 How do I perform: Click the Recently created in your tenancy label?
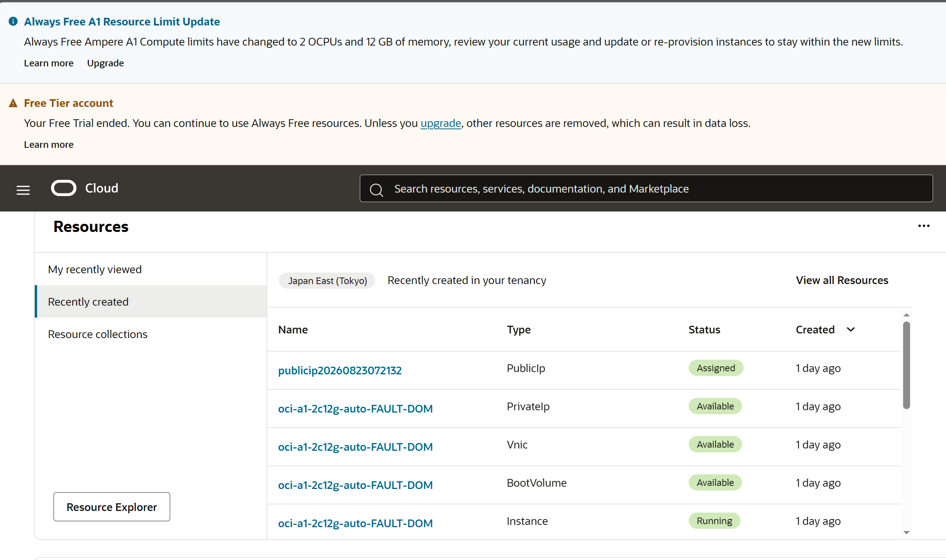click(467, 280)
